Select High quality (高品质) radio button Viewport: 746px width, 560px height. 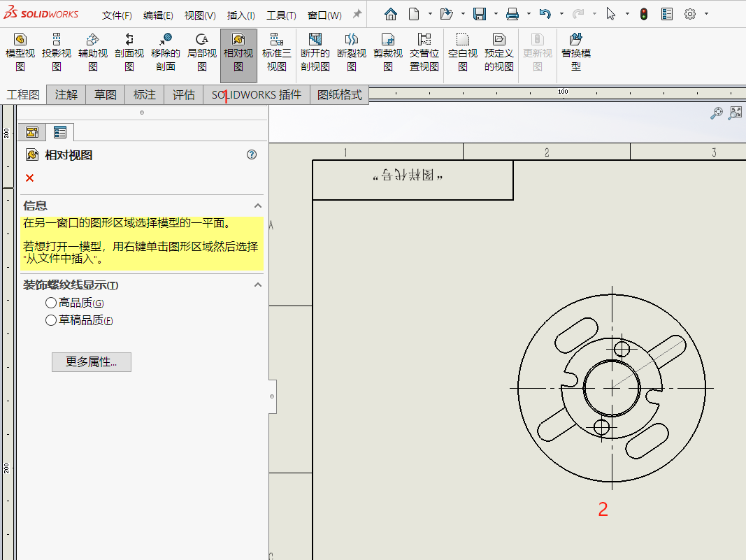51,303
